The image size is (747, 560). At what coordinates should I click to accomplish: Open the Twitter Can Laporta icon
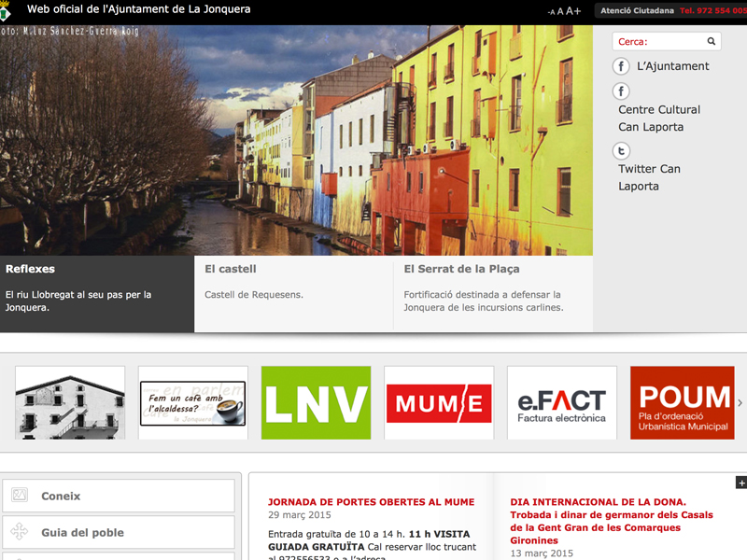tap(621, 151)
